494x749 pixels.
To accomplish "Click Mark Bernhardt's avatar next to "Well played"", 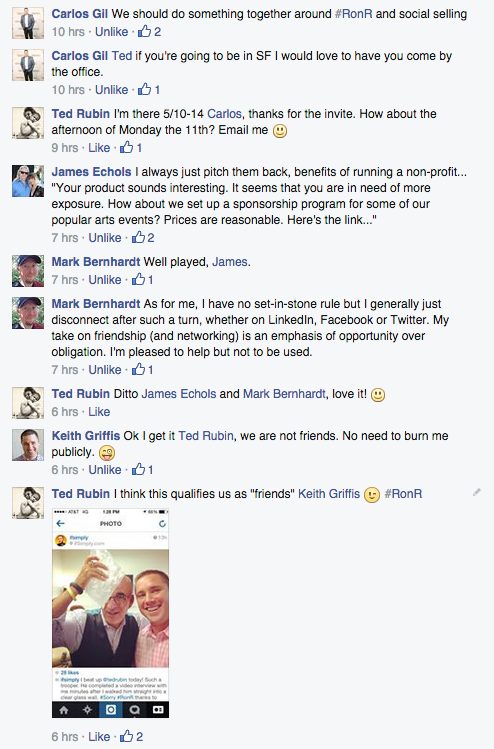I will tap(28, 271).
